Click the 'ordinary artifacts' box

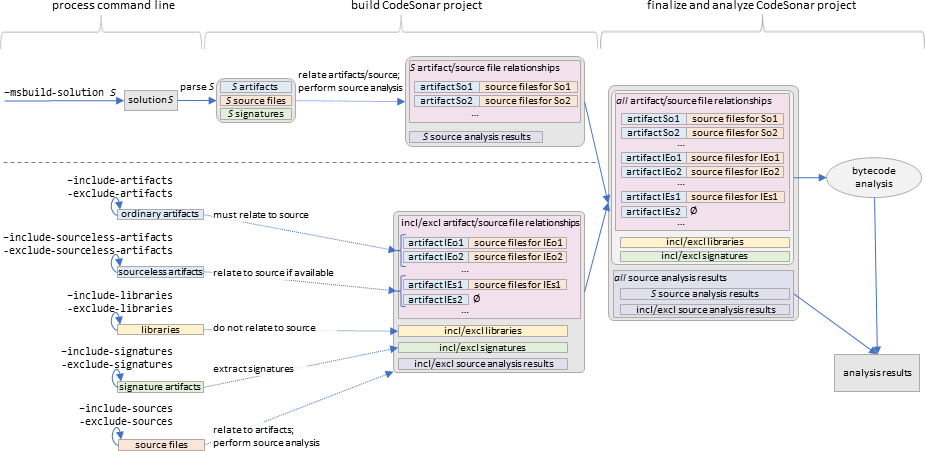(x=160, y=214)
